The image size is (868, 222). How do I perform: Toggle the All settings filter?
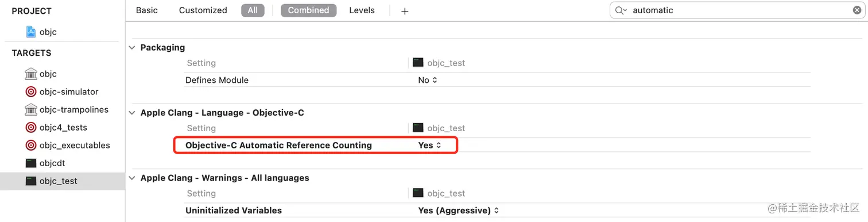[x=253, y=10]
